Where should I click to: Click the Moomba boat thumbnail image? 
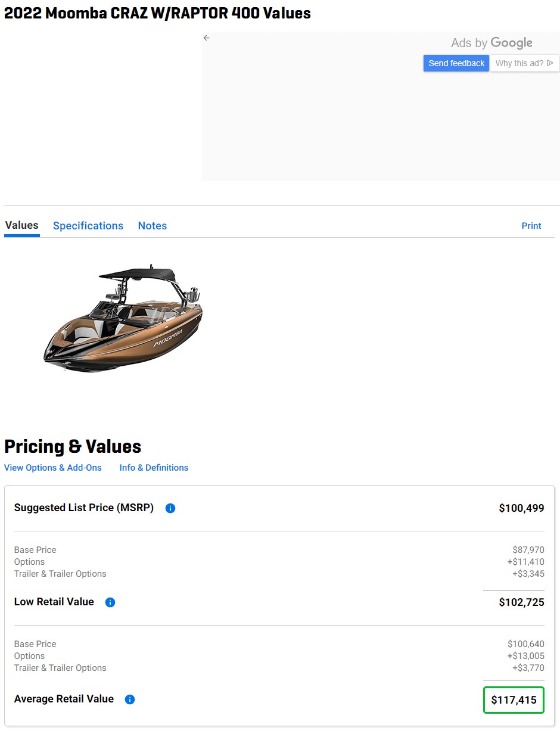(123, 319)
